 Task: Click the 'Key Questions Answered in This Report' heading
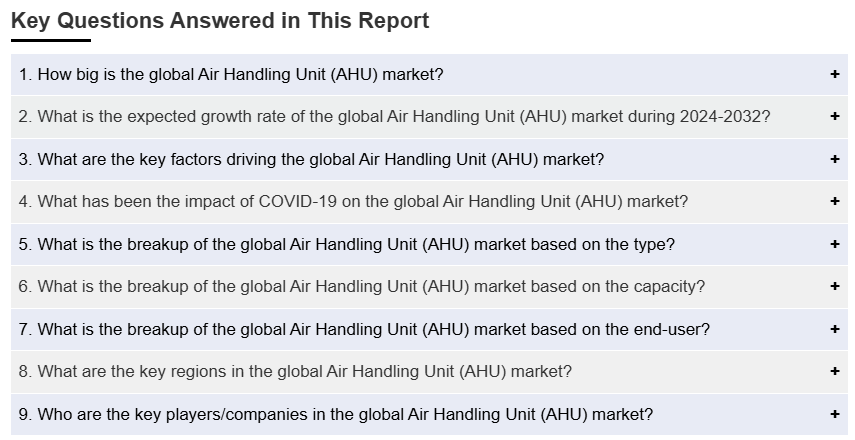pyautogui.click(x=220, y=21)
